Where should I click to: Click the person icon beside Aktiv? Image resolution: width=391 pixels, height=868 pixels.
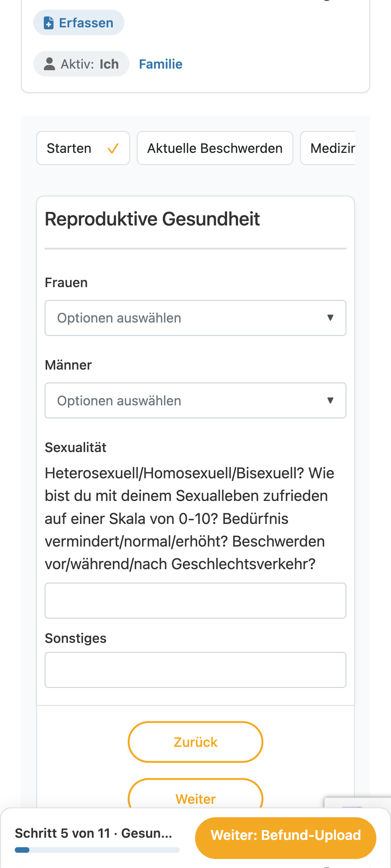point(49,64)
